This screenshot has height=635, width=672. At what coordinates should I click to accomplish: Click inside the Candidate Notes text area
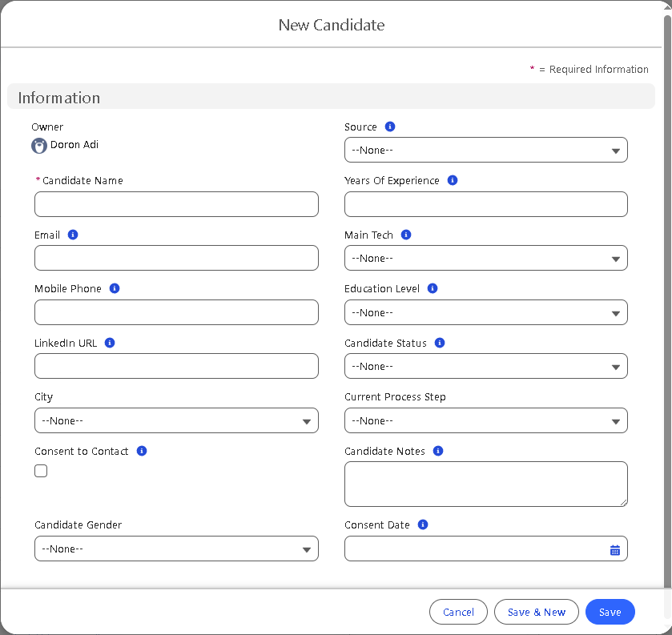(x=485, y=484)
